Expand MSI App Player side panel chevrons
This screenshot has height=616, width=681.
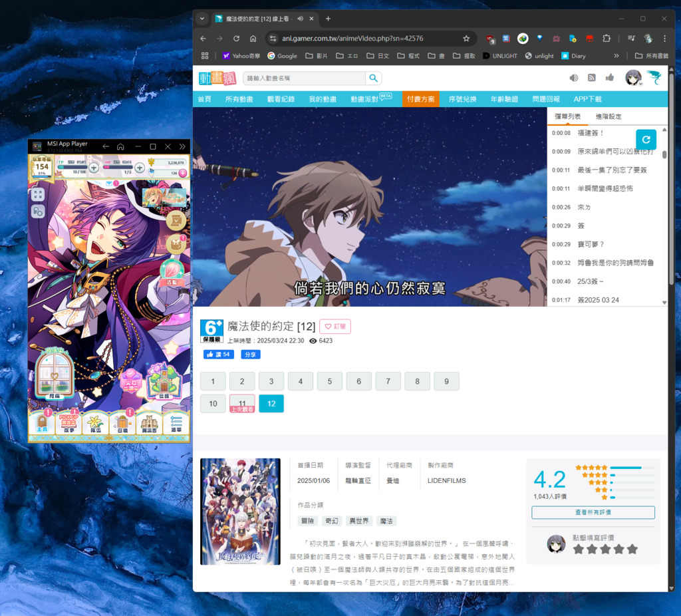[182, 147]
